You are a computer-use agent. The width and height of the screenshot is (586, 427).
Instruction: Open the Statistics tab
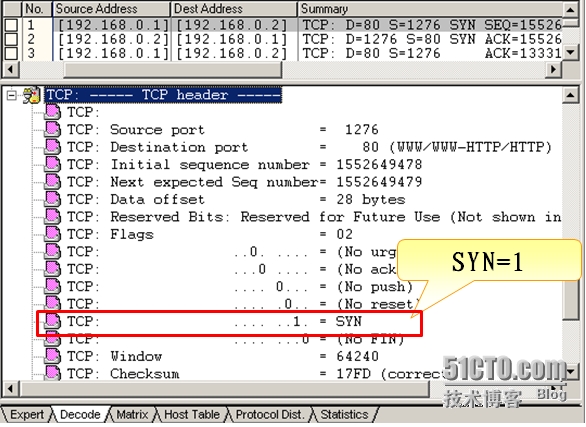(x=344, y=415)
